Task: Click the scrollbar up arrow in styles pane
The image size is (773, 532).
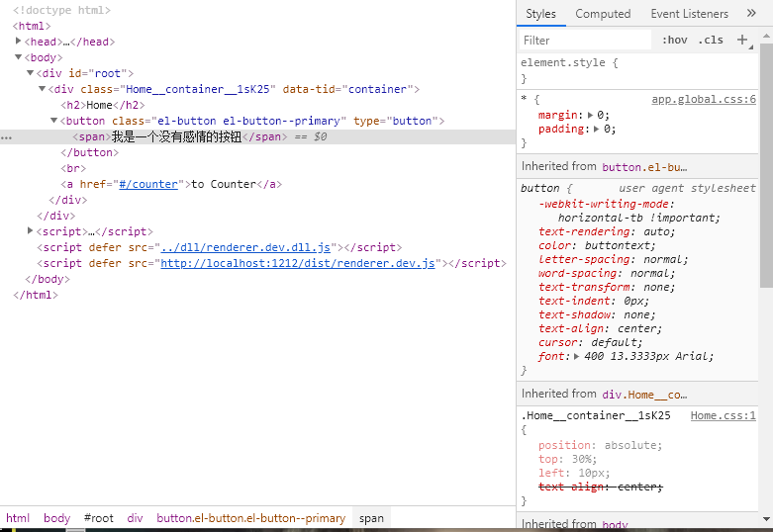Action: (766, 36)
